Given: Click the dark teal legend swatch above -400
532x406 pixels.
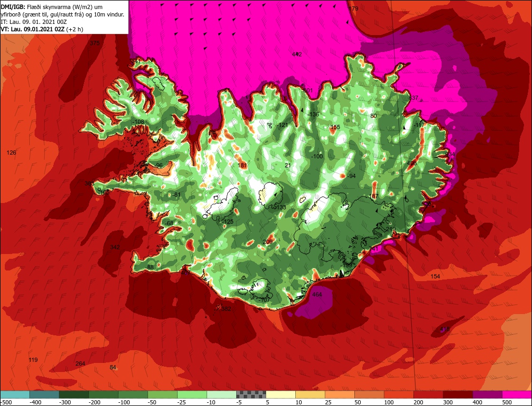Looking at the screenshot, I should 45,394.
